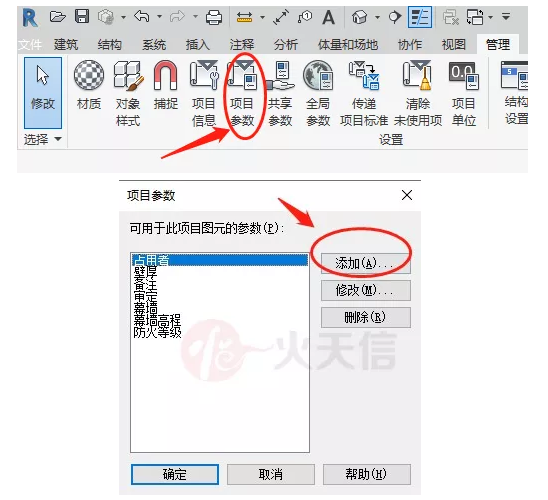Click the Revit application logo button
This screenshot has width=548, height=500.
click(30, 18)
